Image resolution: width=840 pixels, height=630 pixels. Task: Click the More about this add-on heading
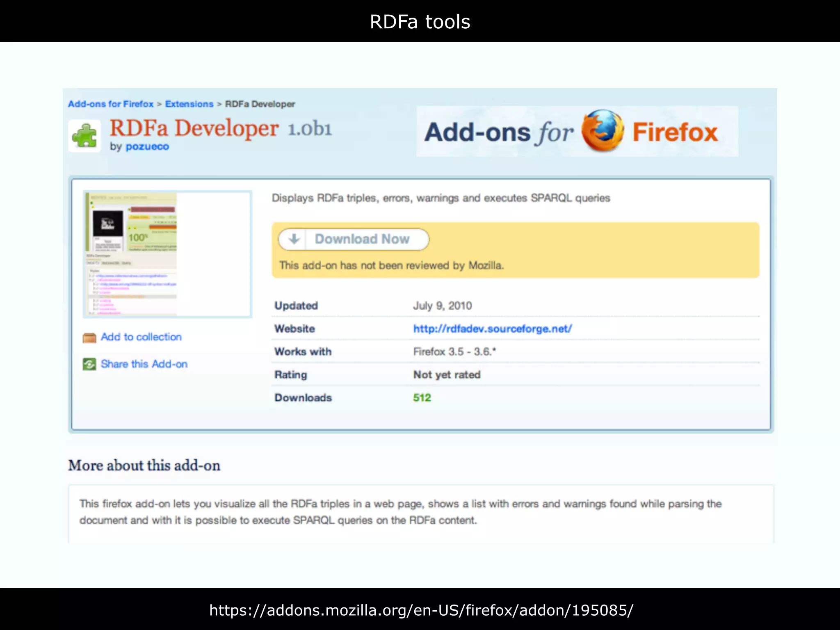[144, 466]
